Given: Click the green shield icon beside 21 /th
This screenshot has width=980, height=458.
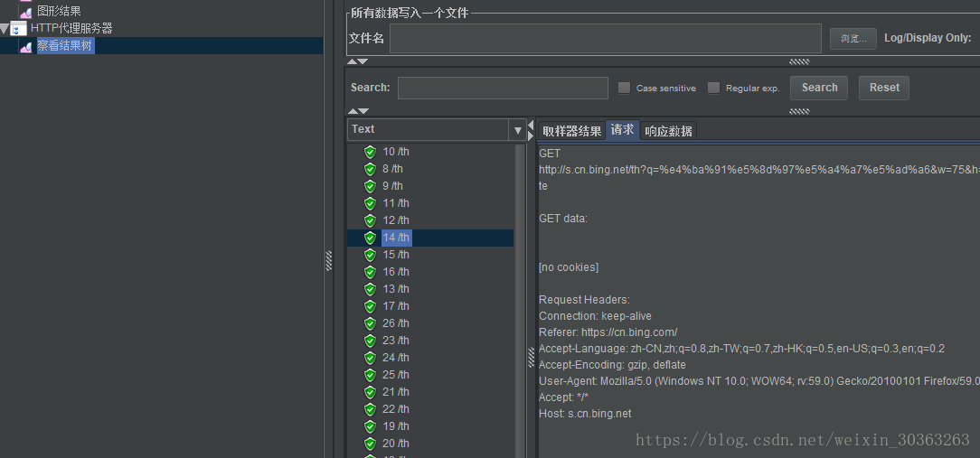Looking at the screenshot, I should point(370,392).
